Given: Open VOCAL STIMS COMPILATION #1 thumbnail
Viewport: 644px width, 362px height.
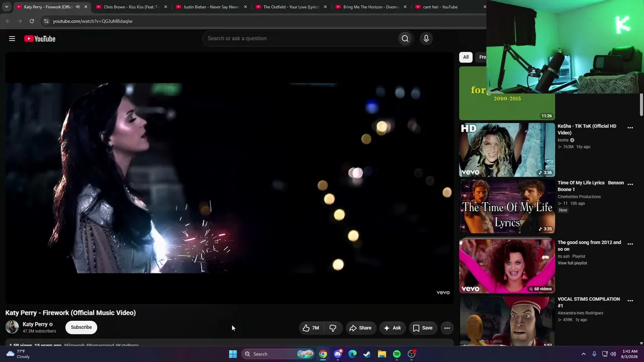Looking at the screenshot, I should (x=507, y=322).
